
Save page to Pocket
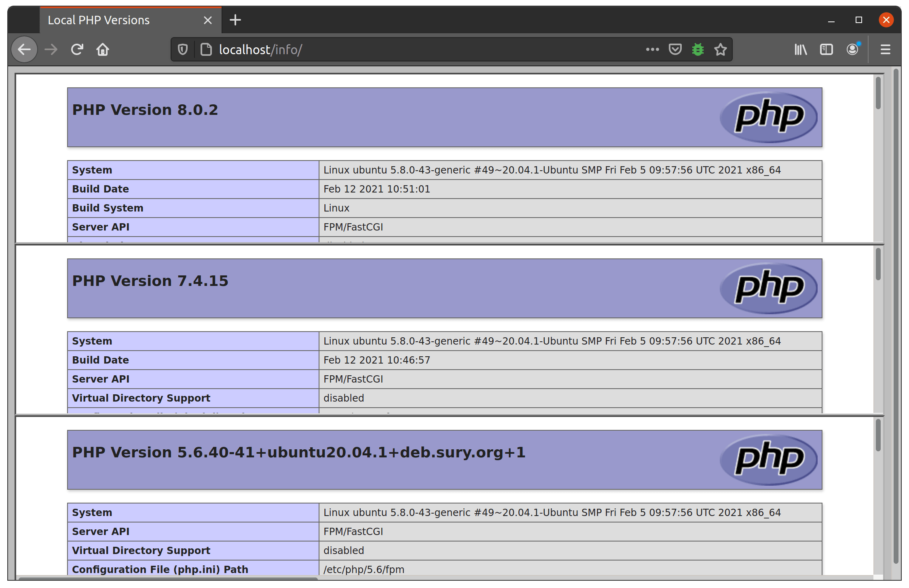pyautogui.click(x=675, y=49)
